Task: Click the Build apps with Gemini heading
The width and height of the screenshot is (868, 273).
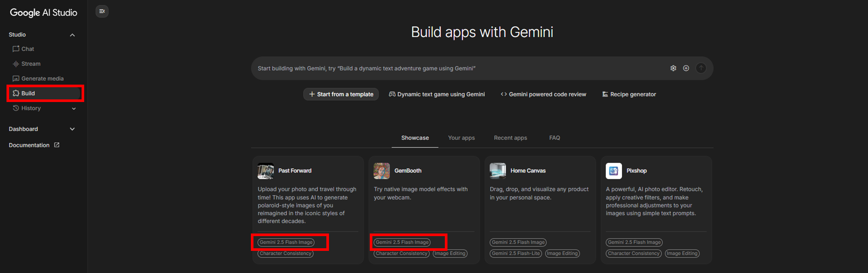Action: [x=482, y=32]
